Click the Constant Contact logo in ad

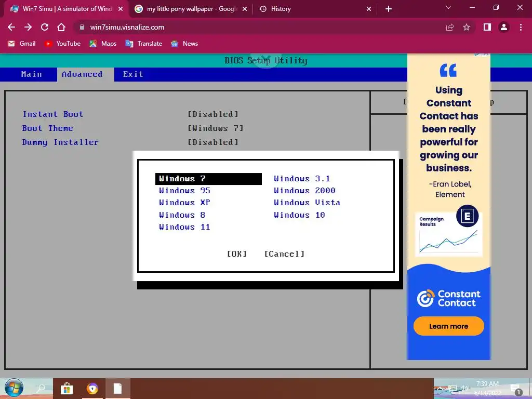pyautogui.click(x=448, y=298)
